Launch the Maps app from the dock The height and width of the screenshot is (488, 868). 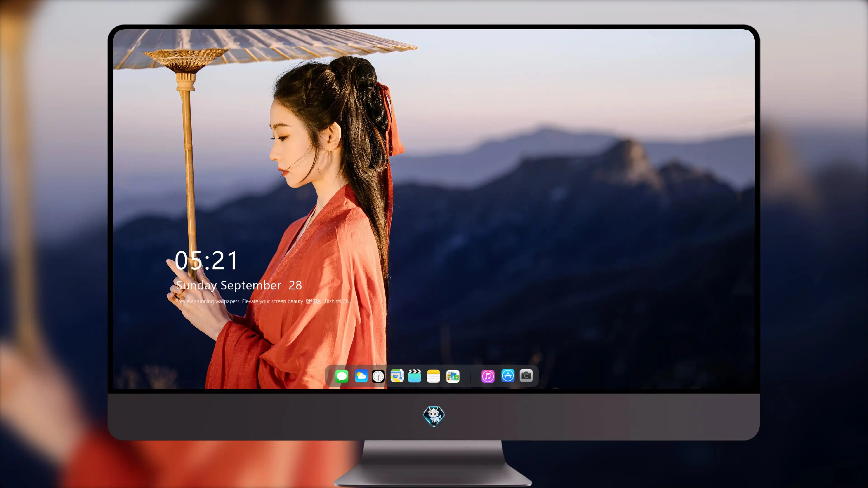(397, 376)
